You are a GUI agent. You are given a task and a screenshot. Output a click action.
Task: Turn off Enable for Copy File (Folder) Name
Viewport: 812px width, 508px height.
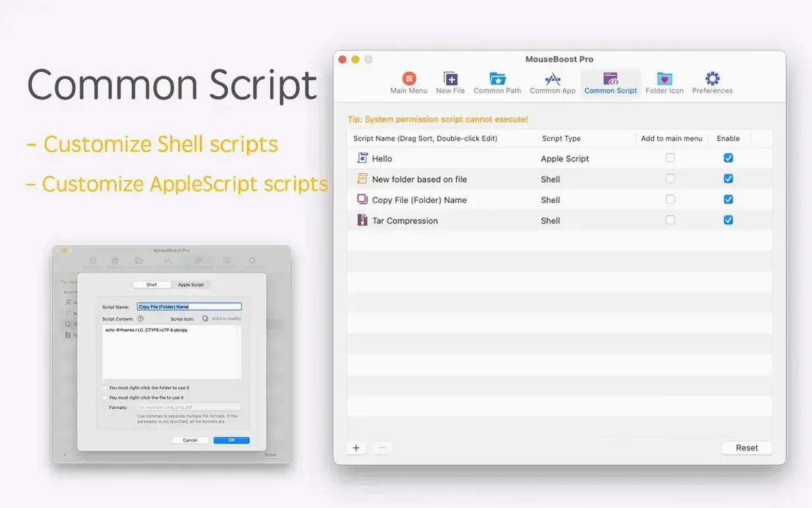point(728,199)
